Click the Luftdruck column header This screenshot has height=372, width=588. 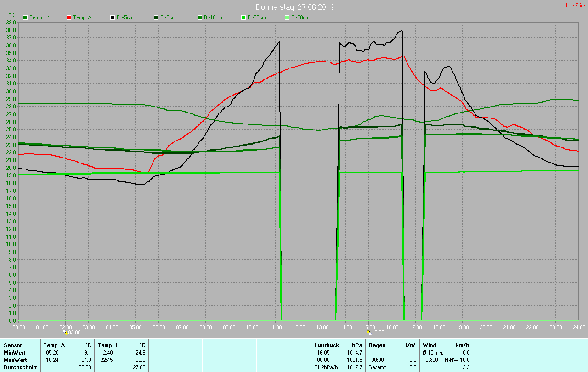point(326,345)
